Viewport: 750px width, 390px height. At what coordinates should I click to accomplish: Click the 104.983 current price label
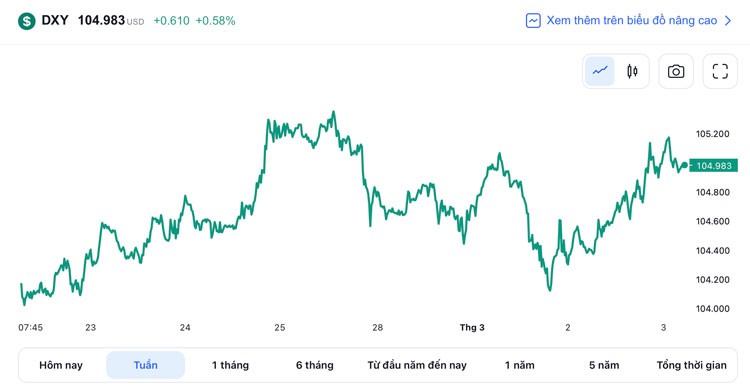pos(714,166)
